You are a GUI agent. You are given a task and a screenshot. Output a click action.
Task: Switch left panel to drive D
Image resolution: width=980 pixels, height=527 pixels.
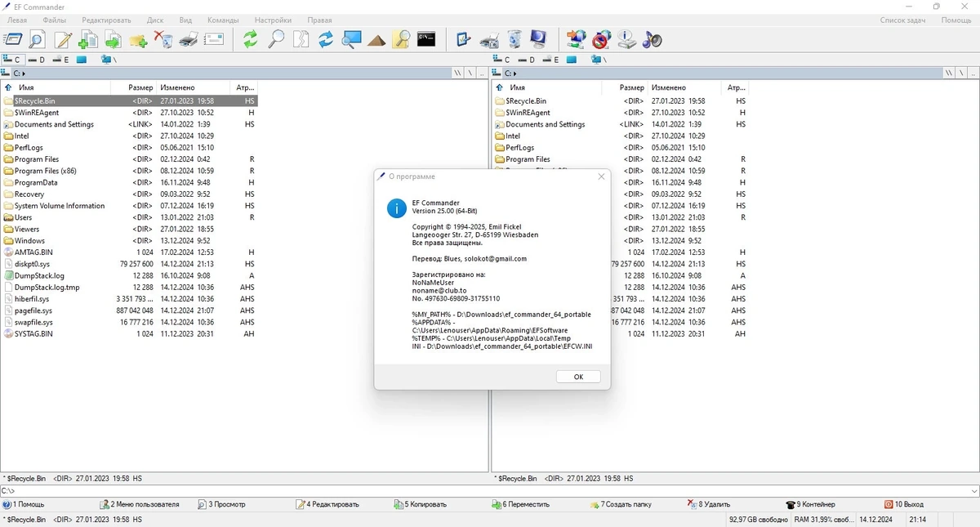coord(38,60)
